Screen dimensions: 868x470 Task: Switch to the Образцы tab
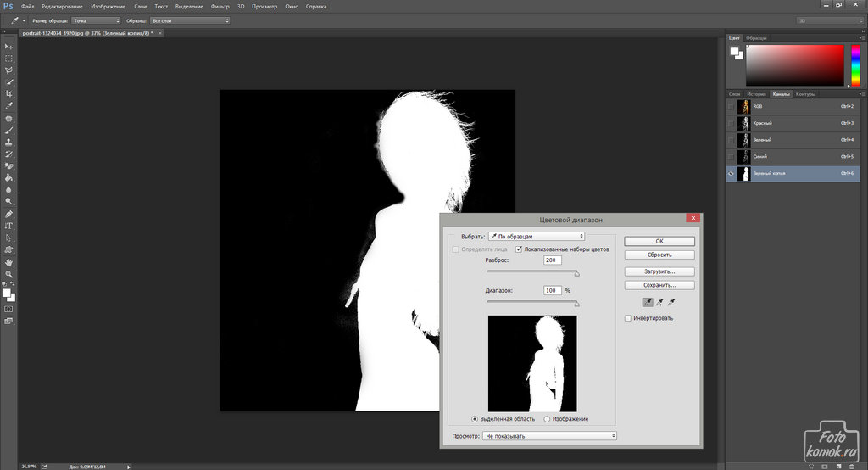click(x=756, y=38)
